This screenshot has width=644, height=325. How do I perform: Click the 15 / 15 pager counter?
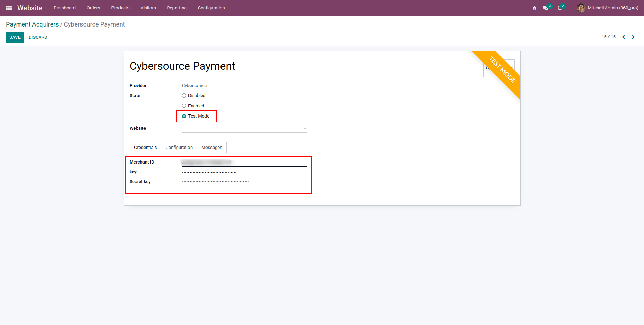[608, 37]
